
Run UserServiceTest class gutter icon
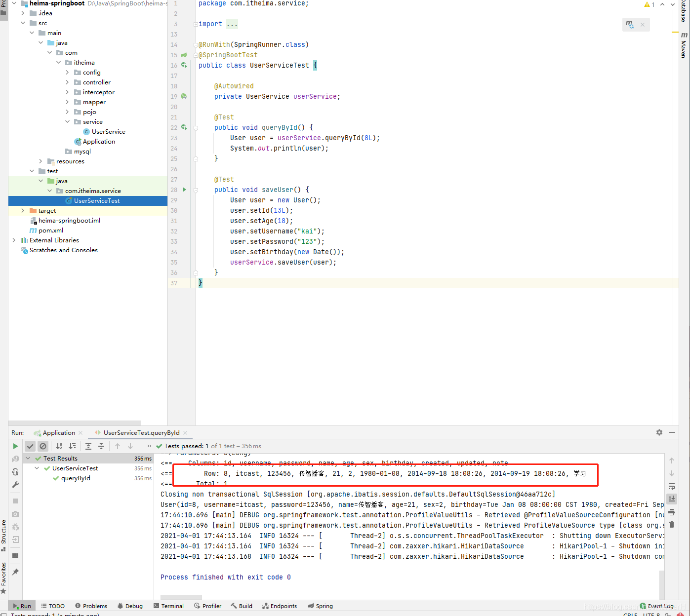(x=184, y=65)
